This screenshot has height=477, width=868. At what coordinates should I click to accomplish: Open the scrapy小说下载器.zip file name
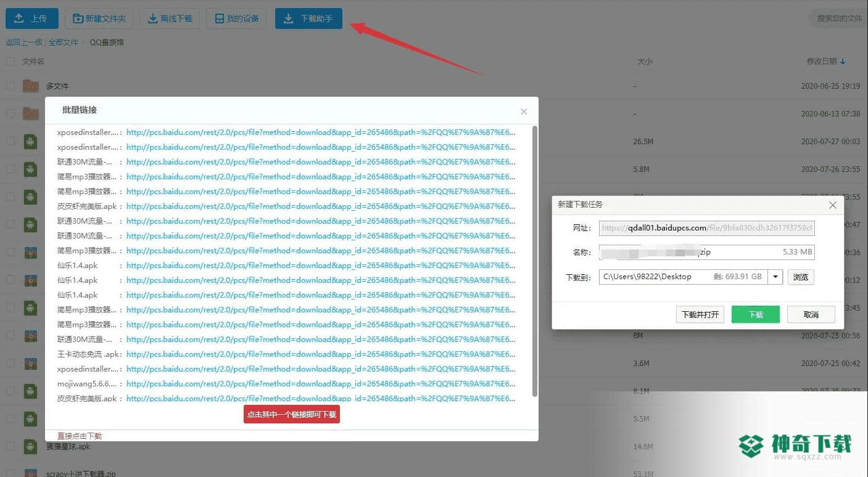coord(81,474)
